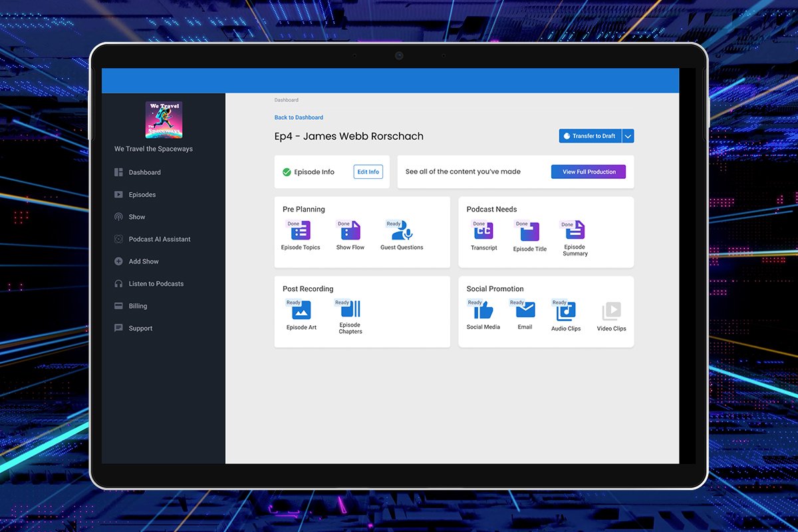Screen dimensions: 798x532
Task: Open the Audio Clips music icon
Action: click(566, 311)
